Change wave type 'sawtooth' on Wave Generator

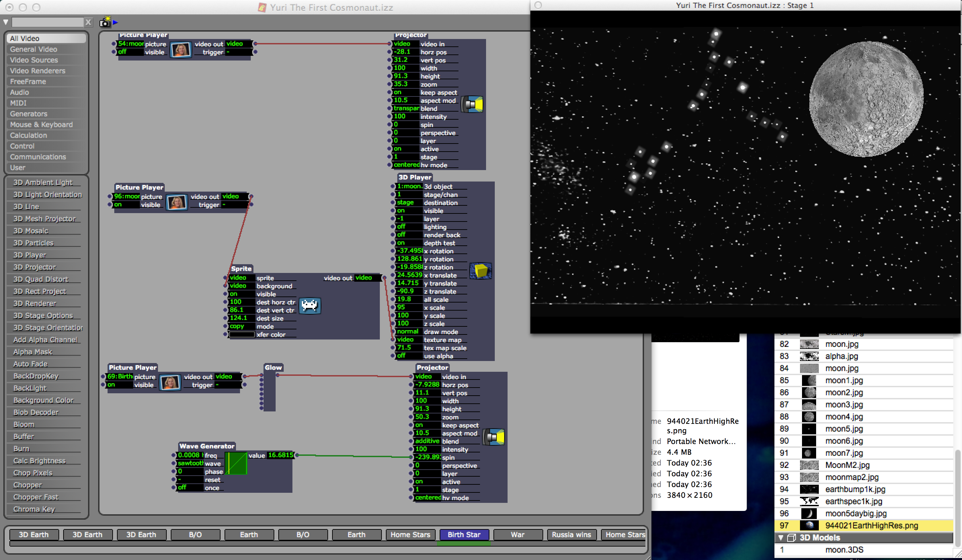(190, 463)
